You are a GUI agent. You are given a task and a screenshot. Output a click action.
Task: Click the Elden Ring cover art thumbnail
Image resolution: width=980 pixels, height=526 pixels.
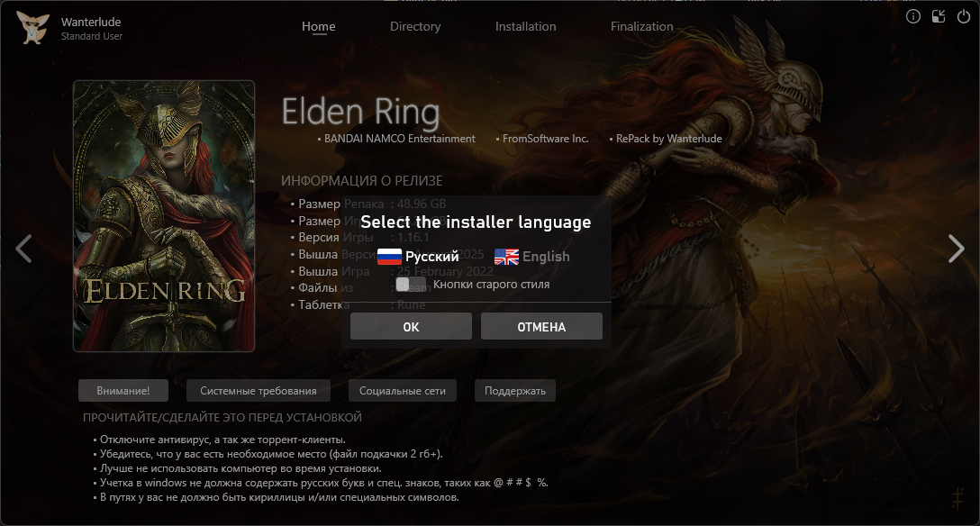pyautogui.click(x=164, y=216)
